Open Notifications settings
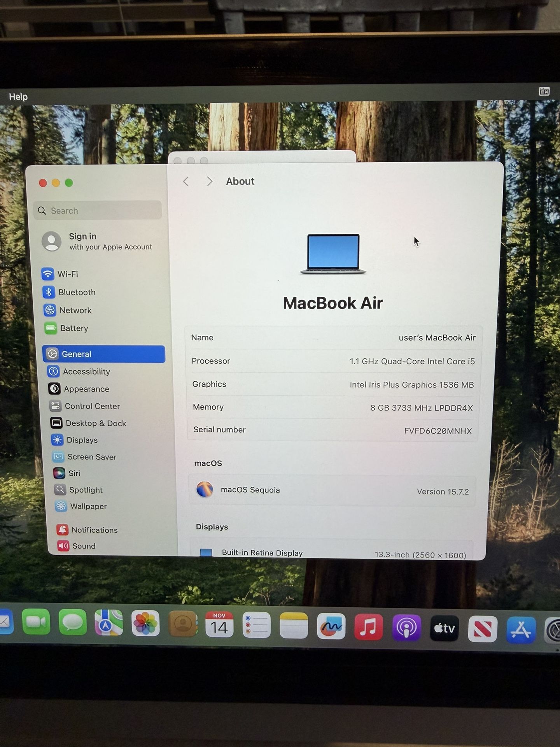This screenshot has height=747, width=560. coord(87,530)
